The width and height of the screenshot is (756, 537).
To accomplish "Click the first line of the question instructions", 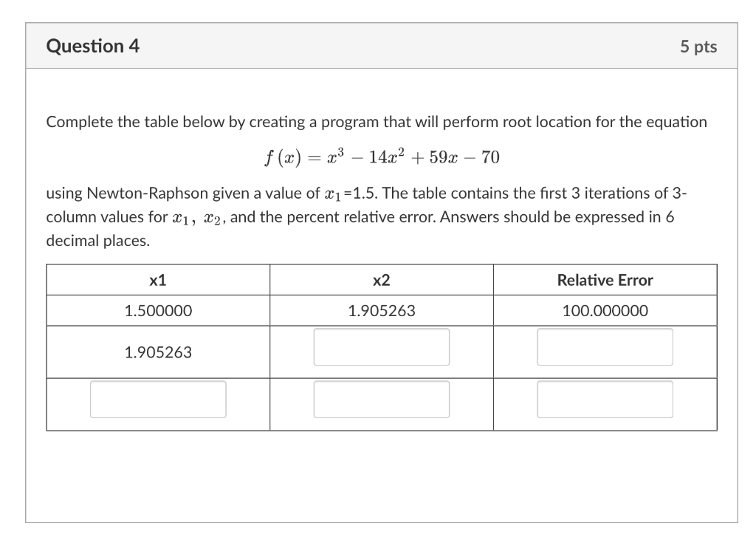I will [x=377, y=122].
